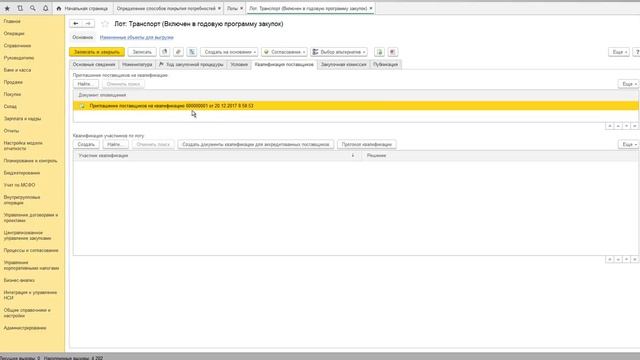Click Записать и закрыть button

tap(97, 52)
